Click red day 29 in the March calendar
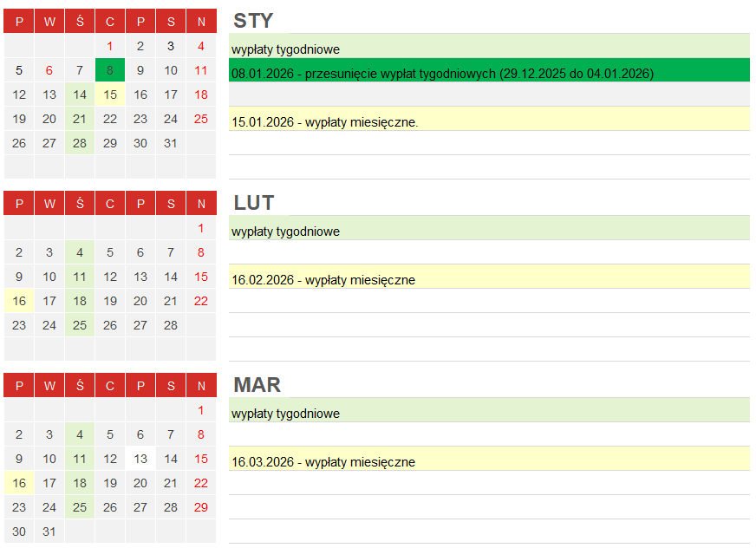This screenshot has width=756, height=548. (x=201, y=507)
